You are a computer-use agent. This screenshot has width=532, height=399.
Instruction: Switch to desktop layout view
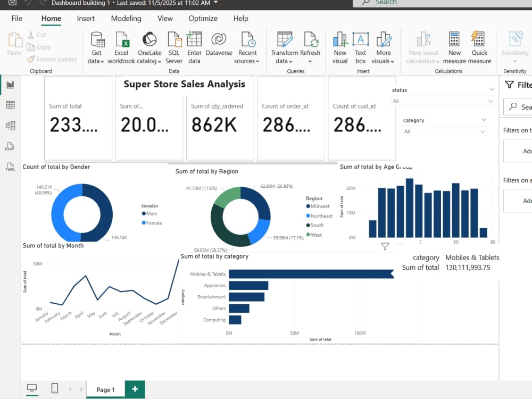32,388
